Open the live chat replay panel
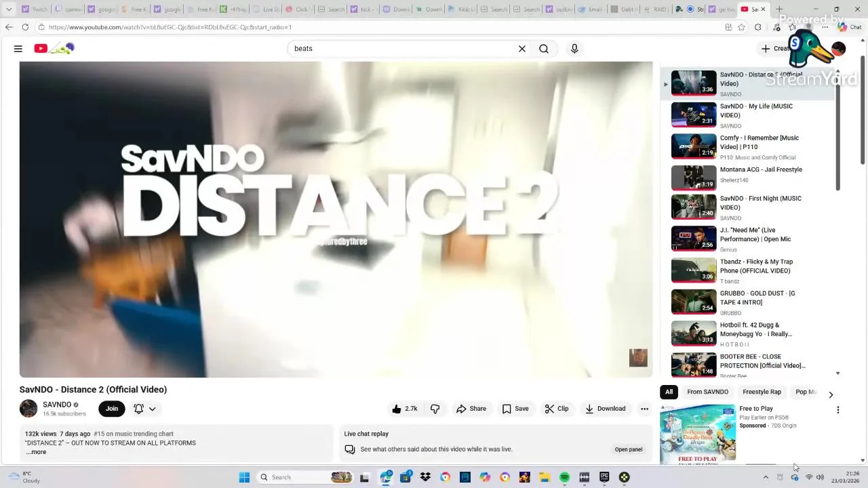This screenshot has width=868, height=488. pos(628,449)
